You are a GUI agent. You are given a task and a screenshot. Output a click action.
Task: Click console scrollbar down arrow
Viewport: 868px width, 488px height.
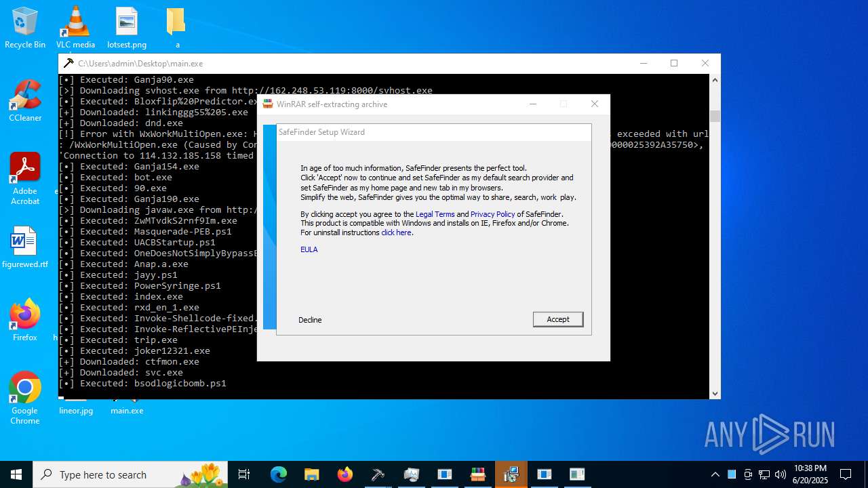click(715, 393)
